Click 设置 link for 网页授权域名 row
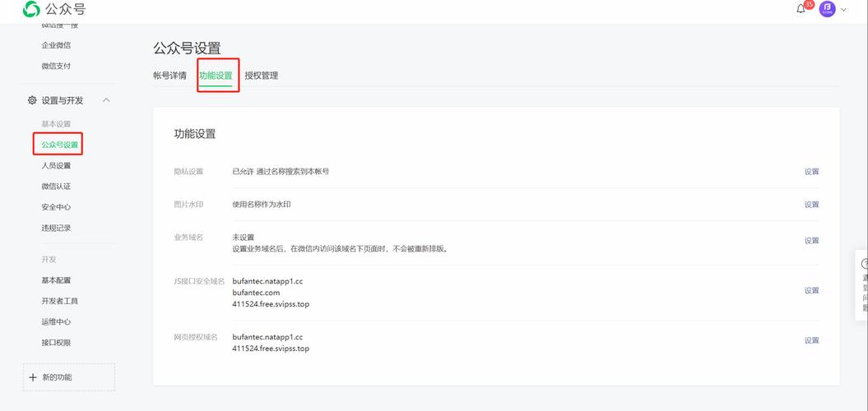Image resolution: width=868 pixels, height=411 pixels. [811, 340]
